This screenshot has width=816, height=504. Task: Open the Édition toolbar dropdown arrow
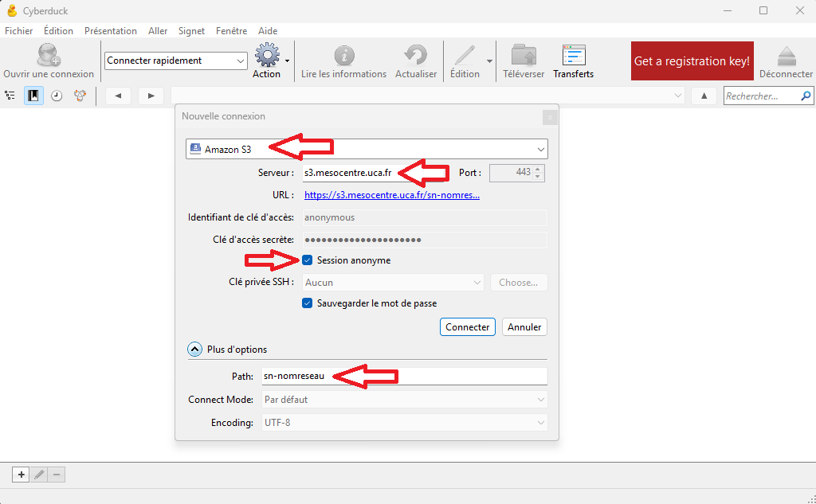coord(489,61)
